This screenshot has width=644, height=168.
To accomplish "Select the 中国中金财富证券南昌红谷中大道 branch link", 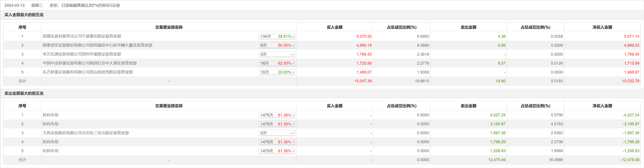I will click(x=90, y=63).
